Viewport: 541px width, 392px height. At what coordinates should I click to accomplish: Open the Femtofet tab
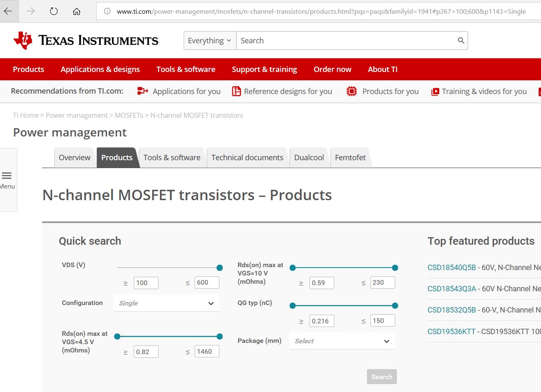tap(350, 157)
